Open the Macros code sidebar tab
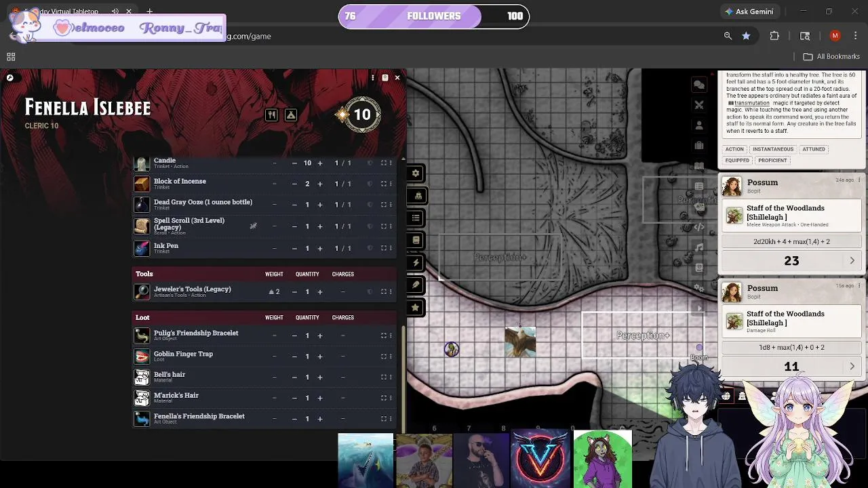 coord(698,227)
